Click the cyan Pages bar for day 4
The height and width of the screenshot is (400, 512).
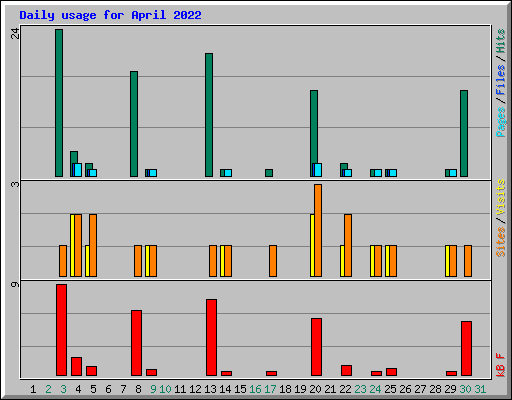click(78, 170)
